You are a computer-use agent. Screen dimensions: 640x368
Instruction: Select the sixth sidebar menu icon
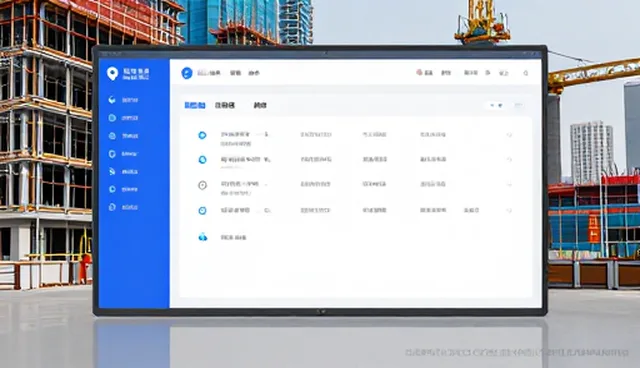[x=112, y=189]
